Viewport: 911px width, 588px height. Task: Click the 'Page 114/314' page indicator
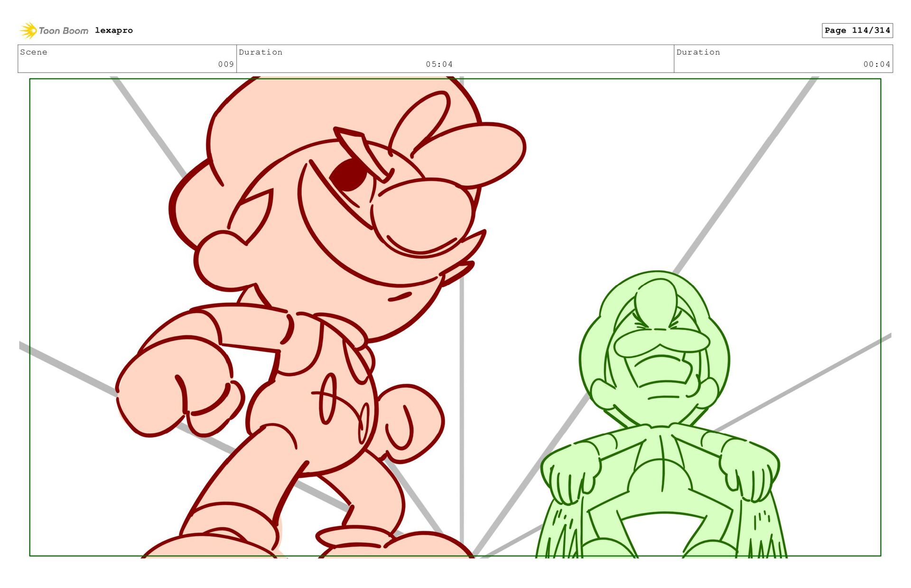857,30
